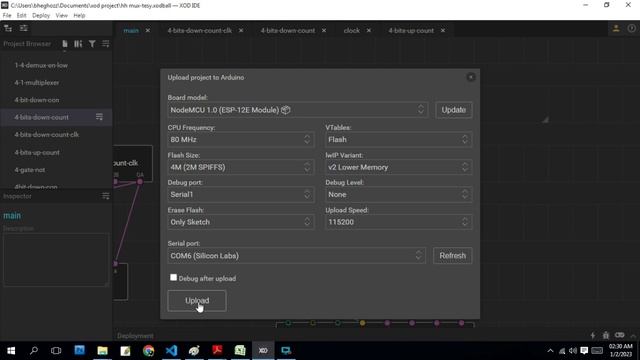Switch to the 4-bits-down-count tab
Viewport: 640px width, 360px height.
pos(288,31)
